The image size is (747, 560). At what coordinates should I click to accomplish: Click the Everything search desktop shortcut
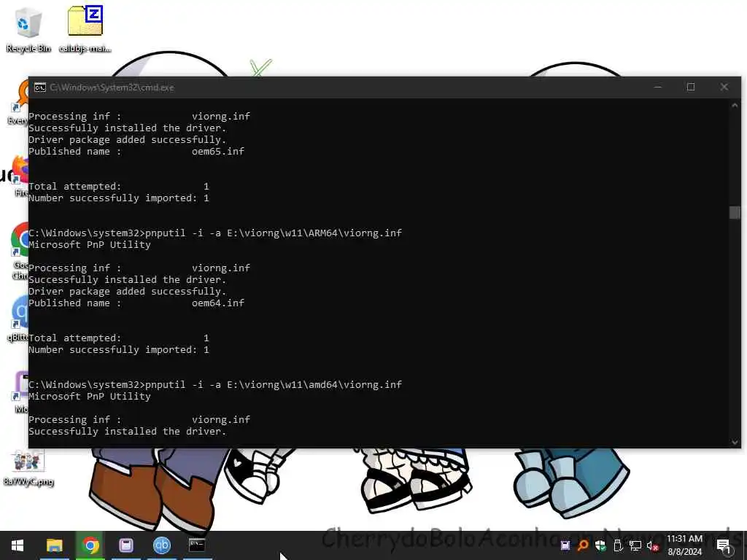19,102
